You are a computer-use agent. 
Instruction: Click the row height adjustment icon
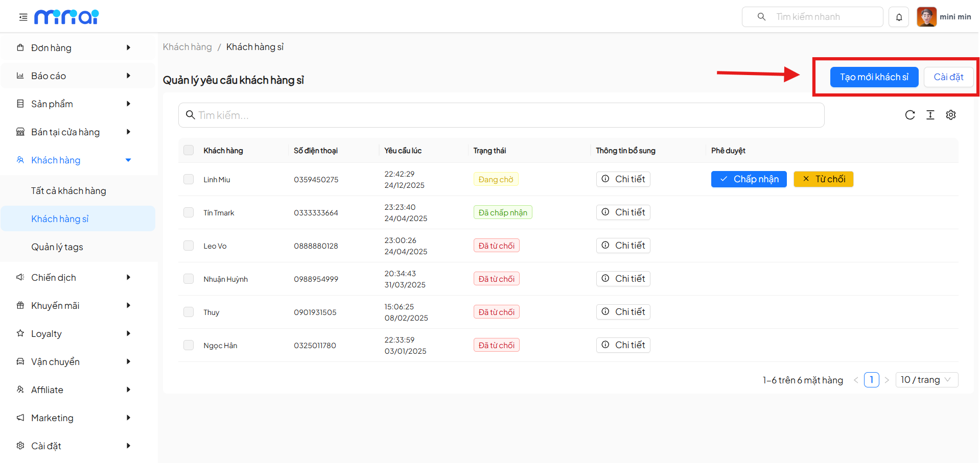930,115
